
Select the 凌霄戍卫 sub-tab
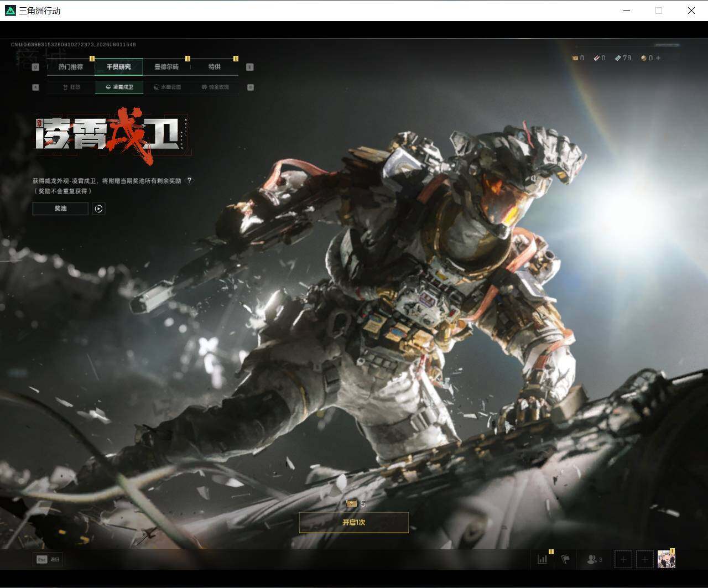119,87
